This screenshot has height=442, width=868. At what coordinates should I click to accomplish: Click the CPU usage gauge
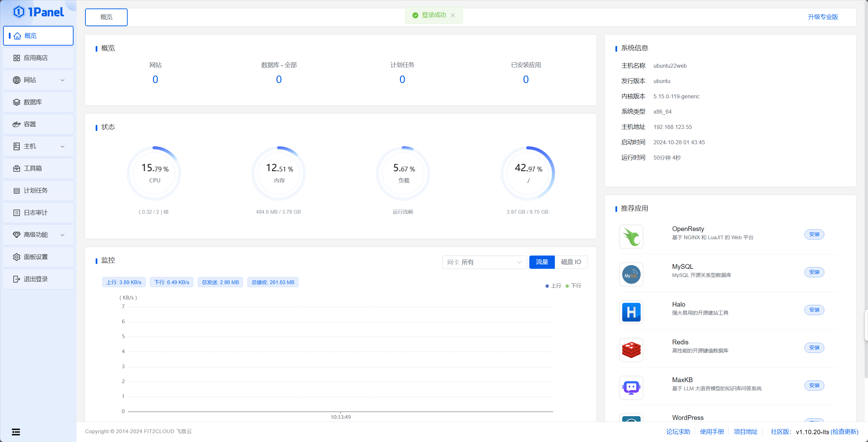point(155,174)
